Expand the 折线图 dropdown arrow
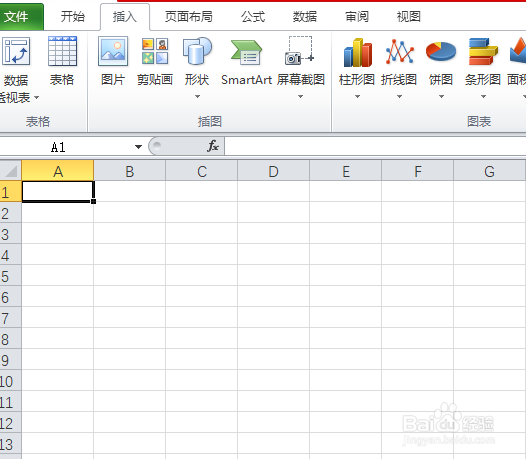 click(400, 97)
